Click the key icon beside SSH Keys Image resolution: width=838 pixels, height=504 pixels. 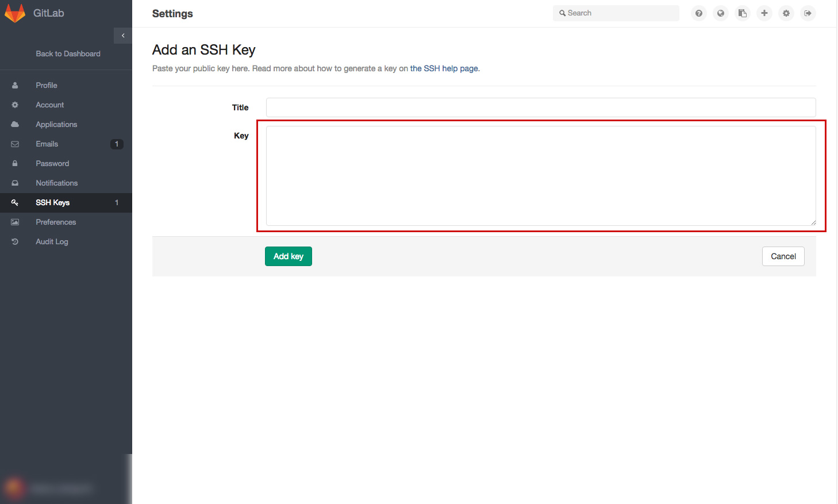[x=14, y=202]
